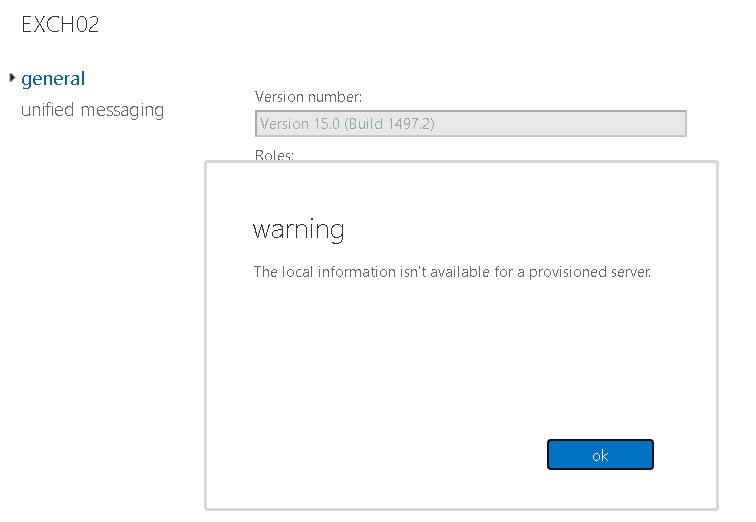756x522 pixels.
Task: Click the Roles label
Action: 274,155
